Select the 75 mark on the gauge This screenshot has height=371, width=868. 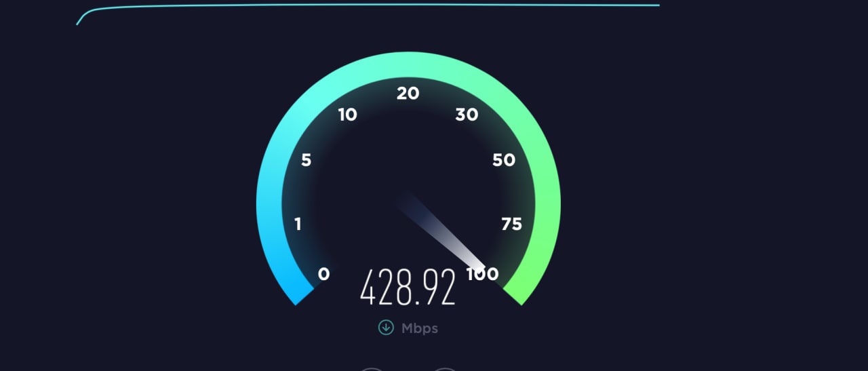(x=511, y=224)
